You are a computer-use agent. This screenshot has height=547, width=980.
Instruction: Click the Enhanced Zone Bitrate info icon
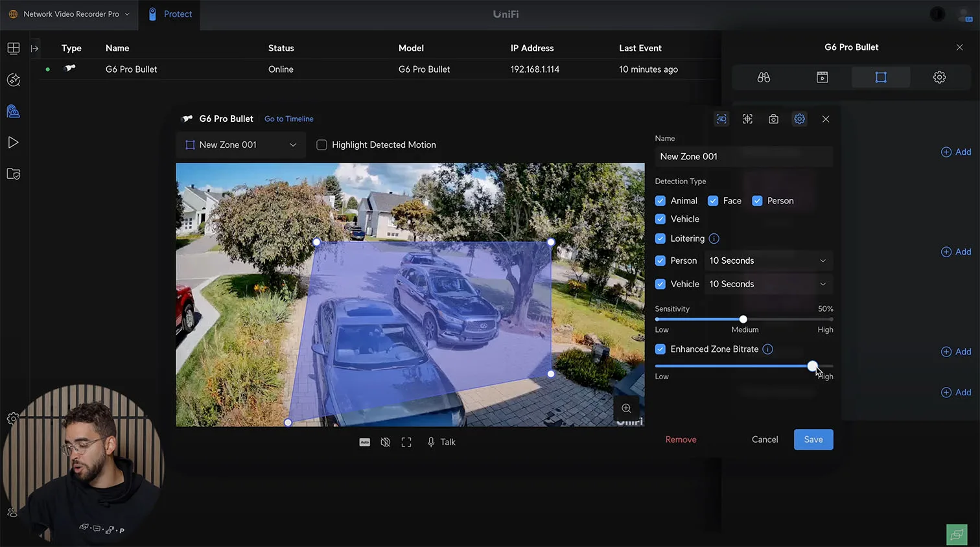[x=767, y=349]
